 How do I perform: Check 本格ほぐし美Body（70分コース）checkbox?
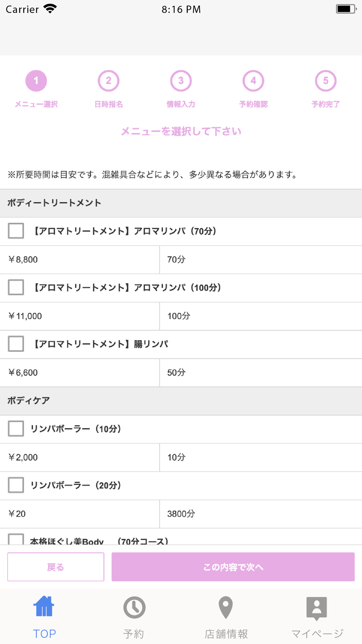pyautogui.click(x=16, y=539)
